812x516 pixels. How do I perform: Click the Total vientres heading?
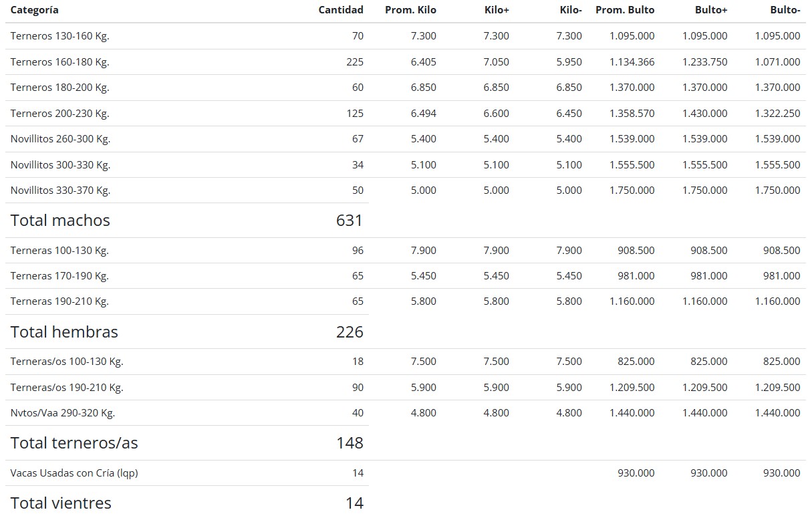coord(61,503)
